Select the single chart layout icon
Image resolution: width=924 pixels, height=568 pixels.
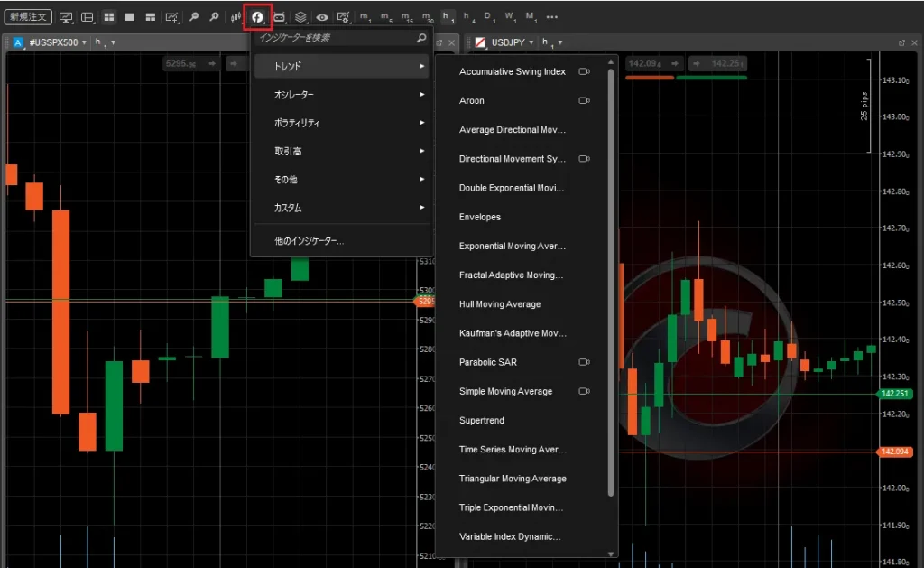[x=130, y=17]
